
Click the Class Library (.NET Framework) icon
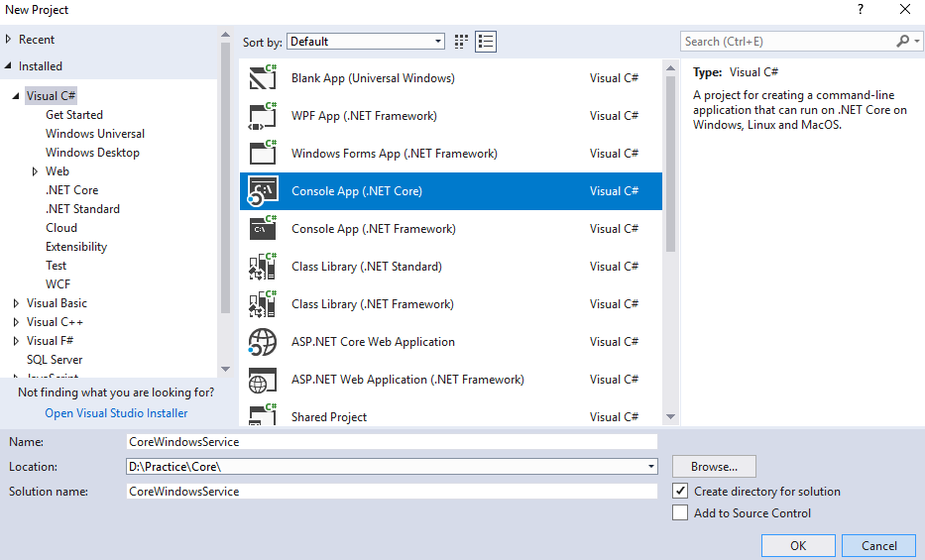point(263,304)
